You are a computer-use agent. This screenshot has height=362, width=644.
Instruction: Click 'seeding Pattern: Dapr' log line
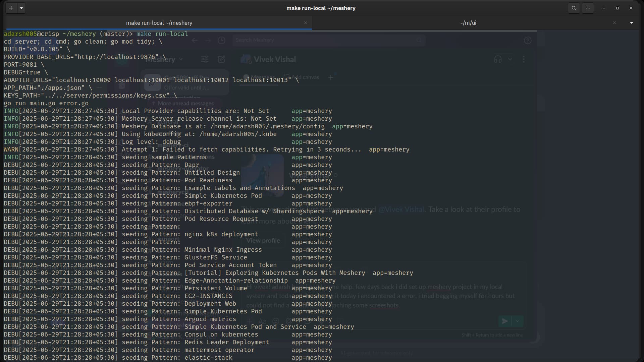coord(168,165)
